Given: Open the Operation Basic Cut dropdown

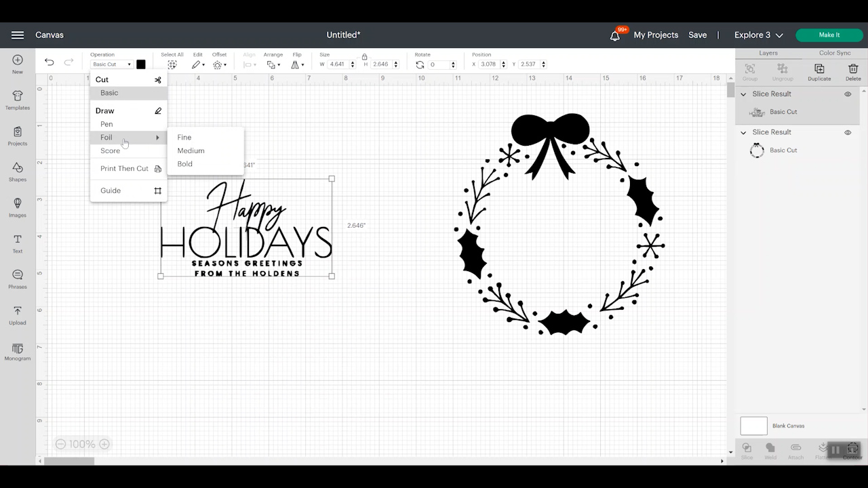Looking at the screenshot, I should (112, 64).
